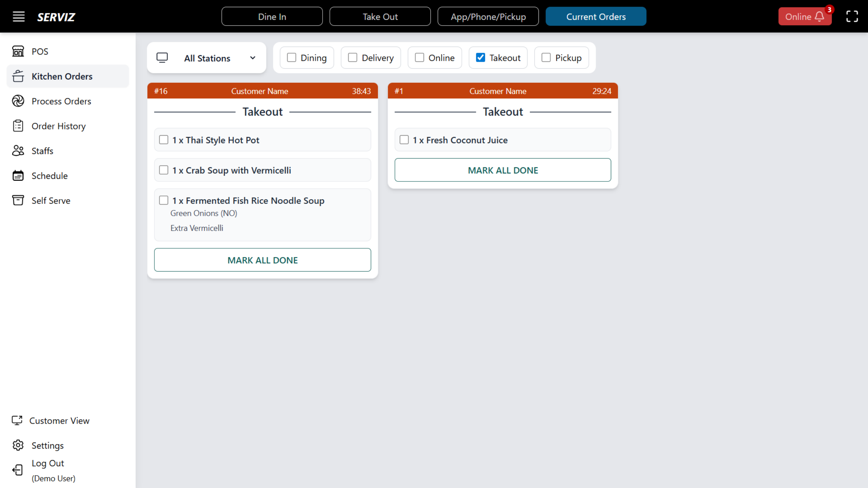Tick Fresh Coconut Juice checkbox
Viewport: 868px width, 488px height.
[x=404, y=140]
